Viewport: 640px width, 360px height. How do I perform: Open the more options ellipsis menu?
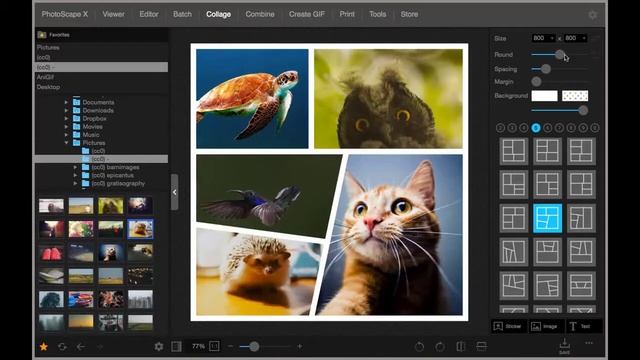pyautogui.click(x=589, y=343)
